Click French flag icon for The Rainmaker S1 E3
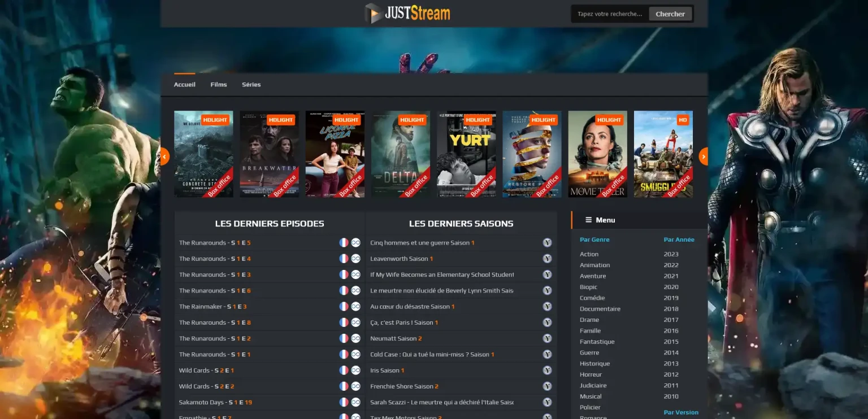Screen dimensions: 868x419 pyautogui.click(x=344, y=307)
